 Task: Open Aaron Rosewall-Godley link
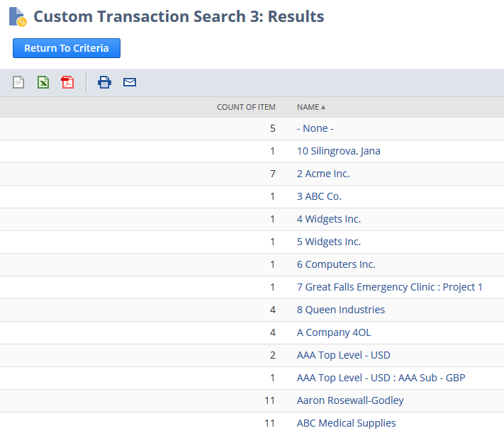[350, 400]
